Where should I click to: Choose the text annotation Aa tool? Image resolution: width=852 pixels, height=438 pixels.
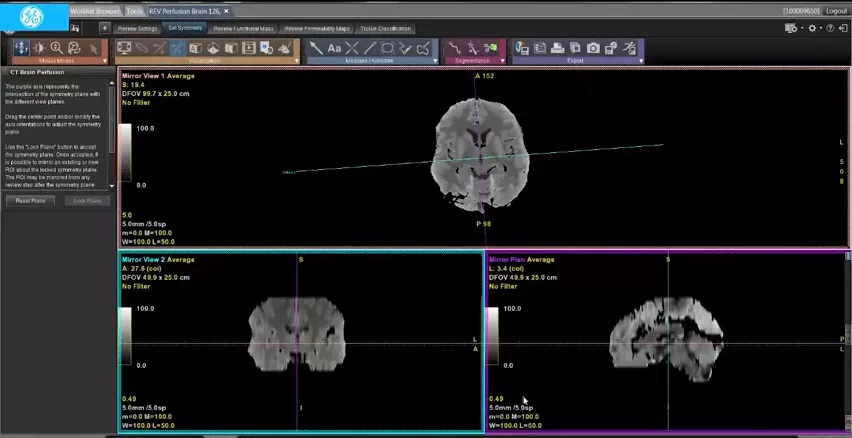[334, 48]
